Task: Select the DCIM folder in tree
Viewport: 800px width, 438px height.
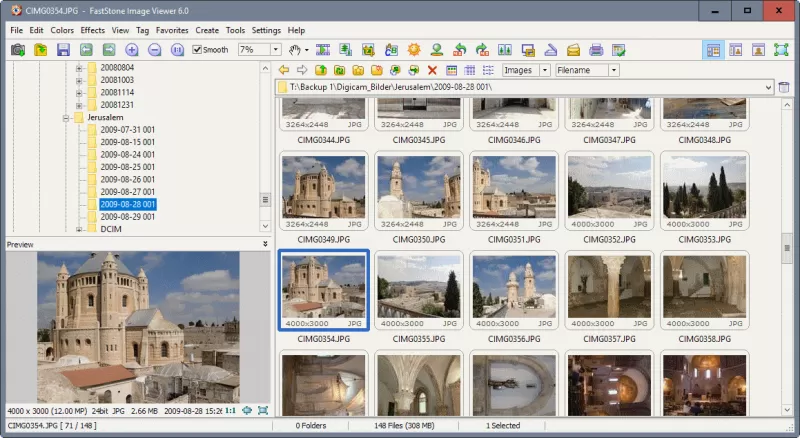Action: point(110,229)
